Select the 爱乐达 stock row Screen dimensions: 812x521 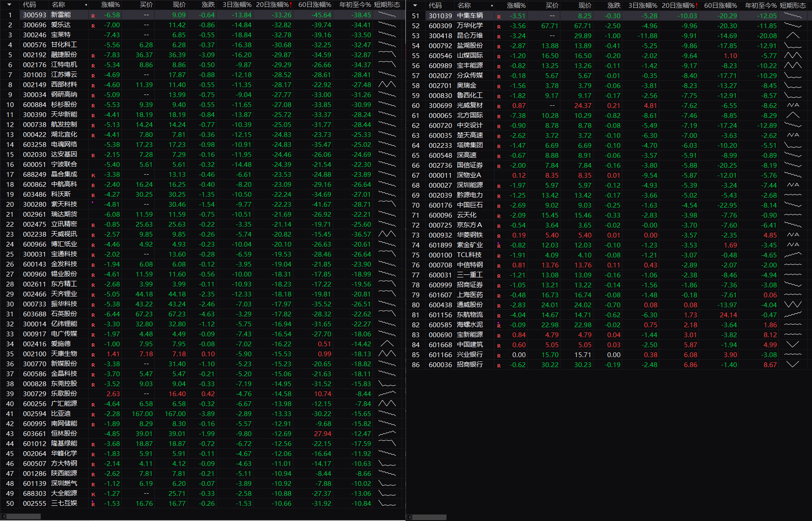(203, 25)
